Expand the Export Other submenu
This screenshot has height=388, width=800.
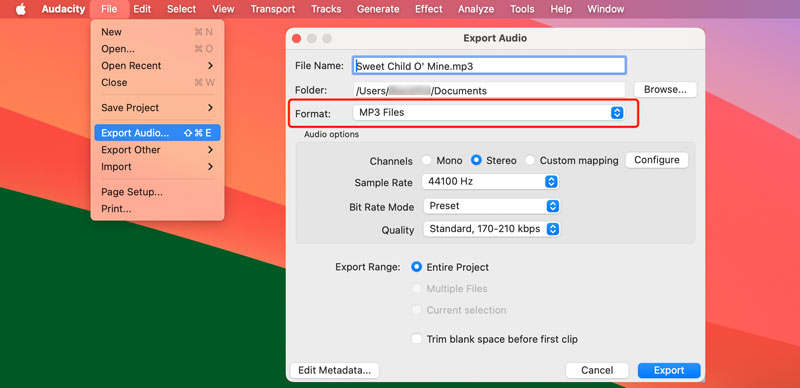157,150
